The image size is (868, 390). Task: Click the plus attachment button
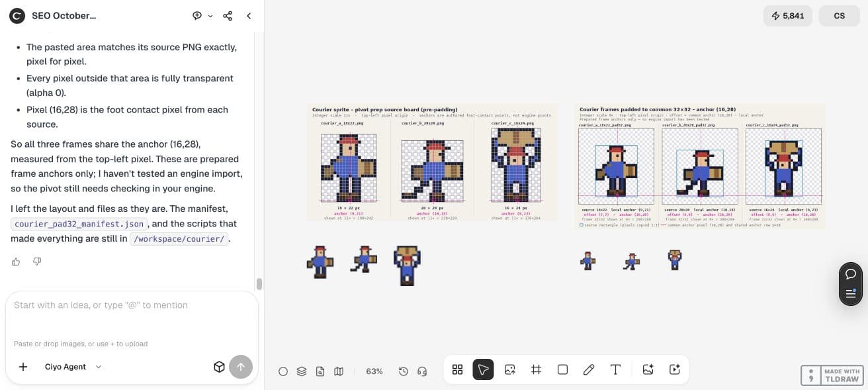23,367
